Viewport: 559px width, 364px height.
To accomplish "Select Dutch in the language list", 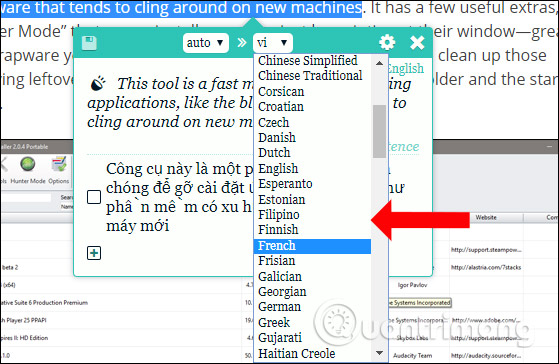I will pos(312,153).
